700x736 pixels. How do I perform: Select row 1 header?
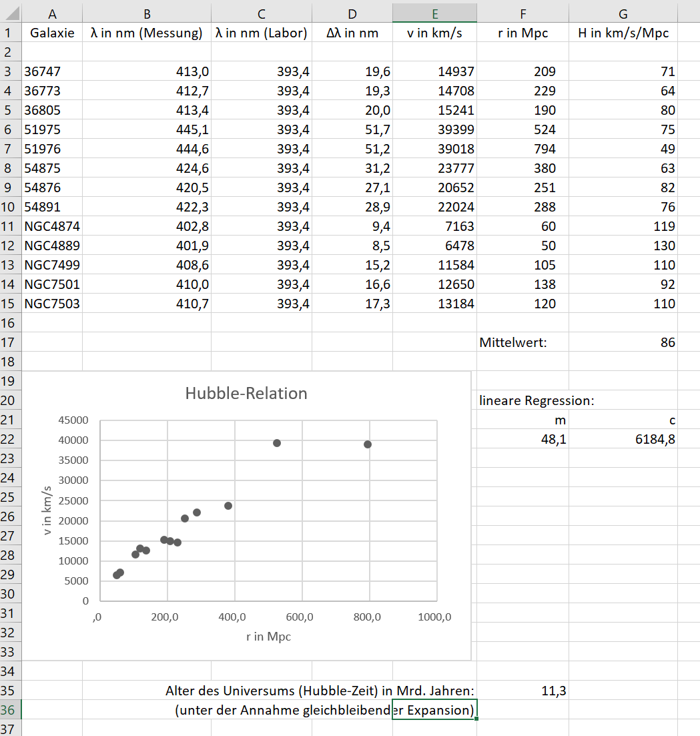click(11, 33)
